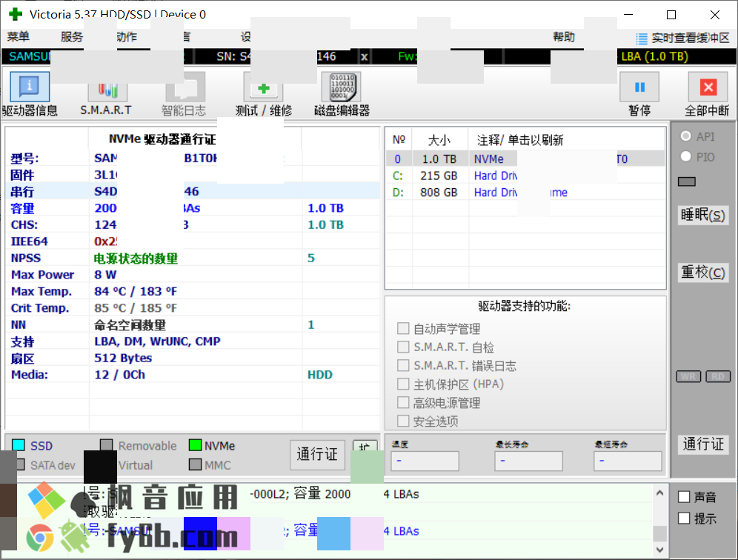Click the real-time buffer view list icon
Screen dimensions: 738x560
[x=642, y=38]
